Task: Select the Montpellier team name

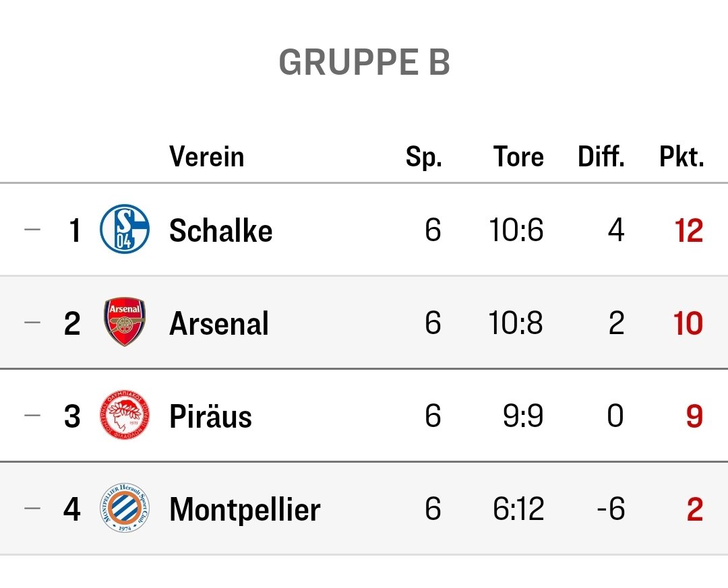Action: pos(245,509)
